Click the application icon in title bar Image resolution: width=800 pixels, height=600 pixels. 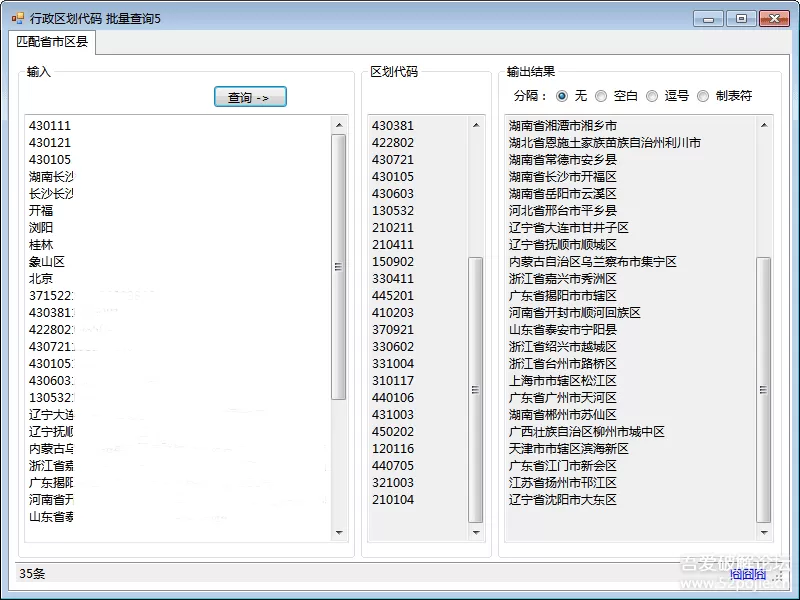point(17,18)
